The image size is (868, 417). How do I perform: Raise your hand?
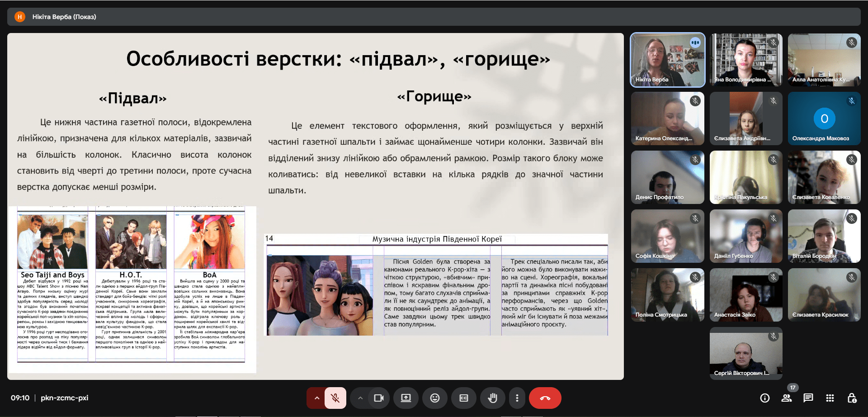click(492, 398)
